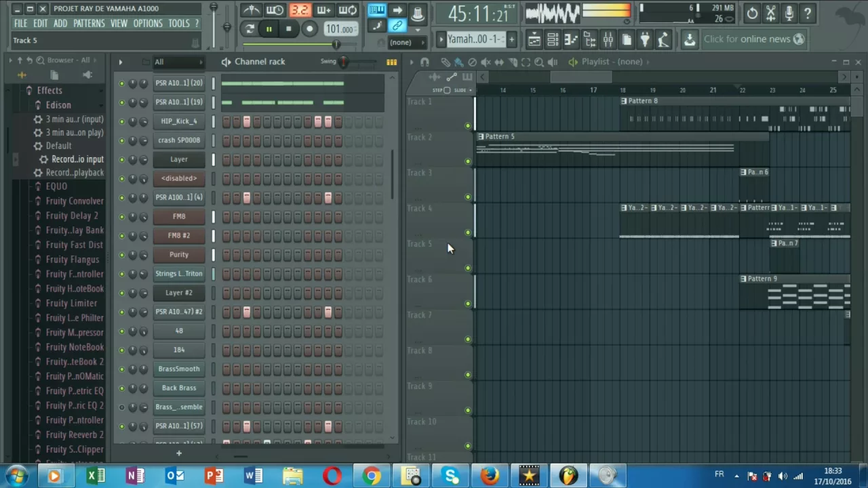
Task: Add a channel with the plus button
Action: click(x=179, y=453)
